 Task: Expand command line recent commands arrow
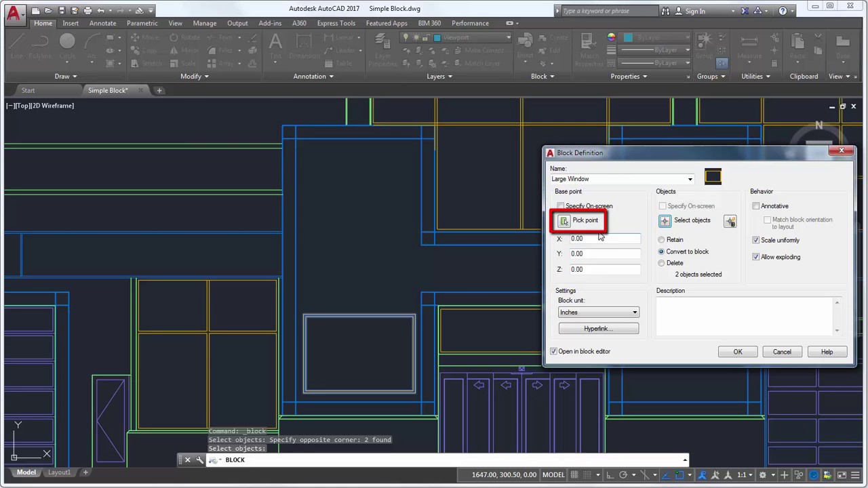pyautogui.click(x=684, y=460)
